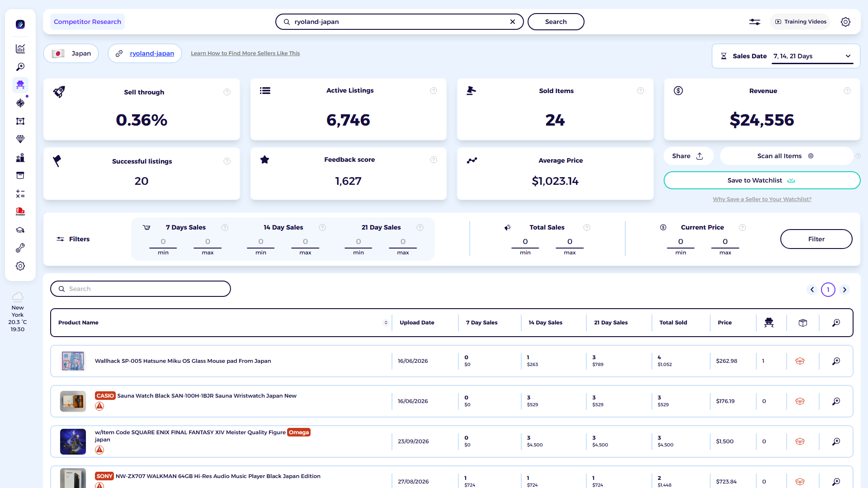Open Why Save a Seller to Watchlist link
868x488 pixels.
click(x=762, y=199)
